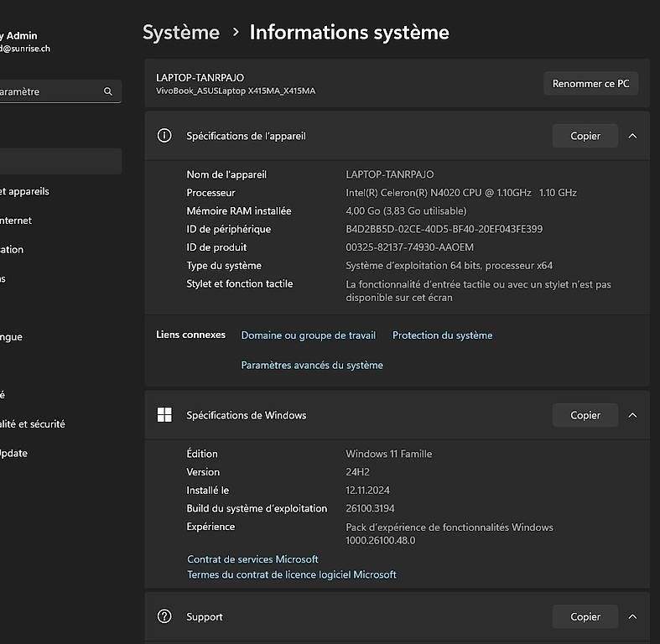Click the Mémoire RAM installée label
The height and width of the screenshot is (644, 660).
tap(239, 210)
